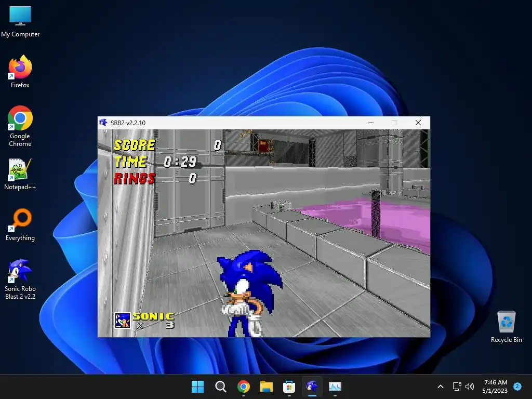Show hidden system tray icons

441,387
